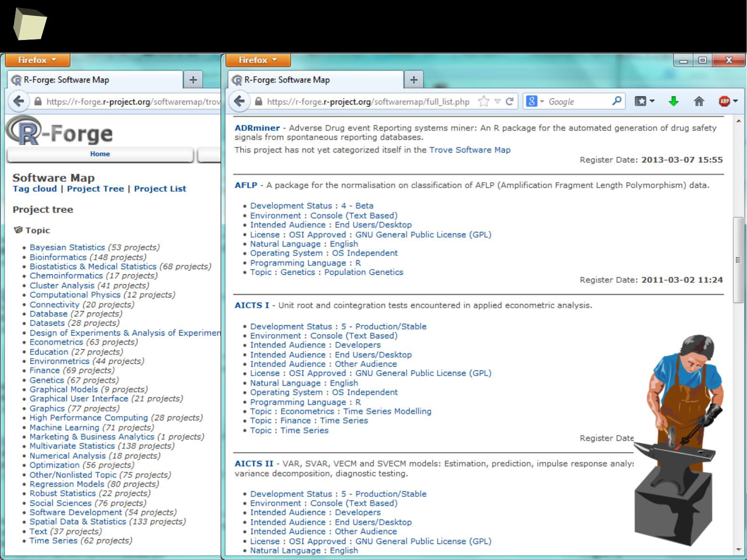Click the Back arrow in the right Firefox window
This screenshot has height=560, width=747.
239,101
